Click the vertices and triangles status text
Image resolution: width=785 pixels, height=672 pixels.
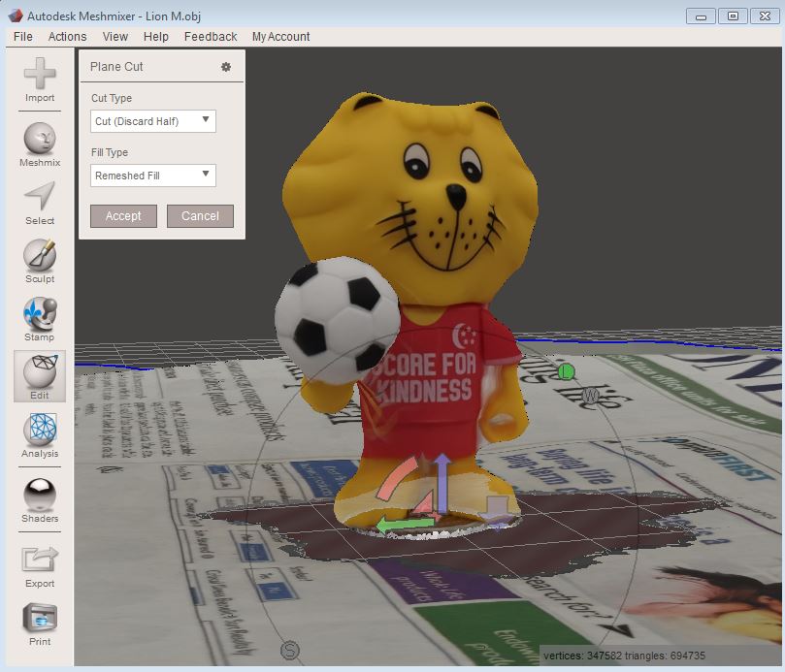coord(624,656)
